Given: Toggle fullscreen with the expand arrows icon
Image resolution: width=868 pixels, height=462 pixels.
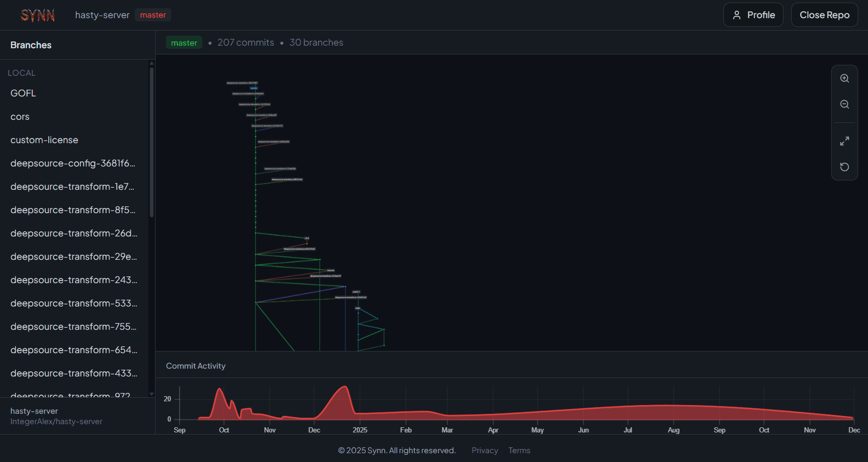Looking at the screenshot, I should click(844, 141).
